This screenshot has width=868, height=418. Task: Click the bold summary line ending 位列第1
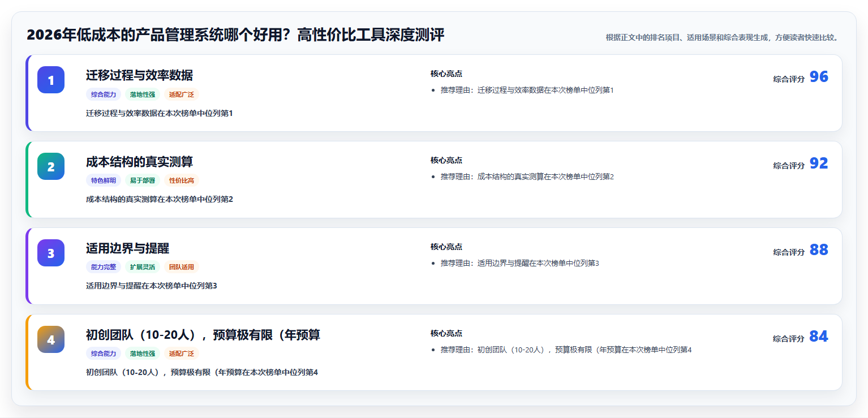point(160,113)
